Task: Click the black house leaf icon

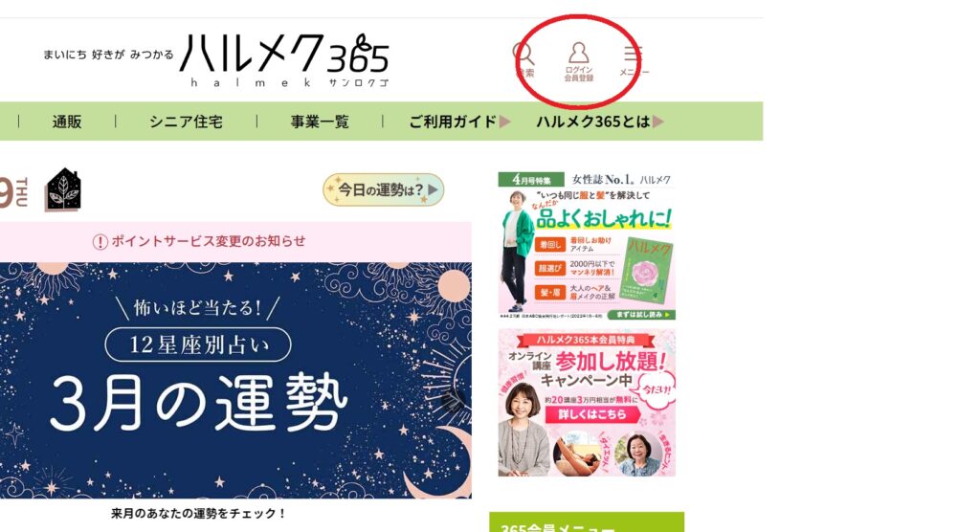Action: click(63, 189)
